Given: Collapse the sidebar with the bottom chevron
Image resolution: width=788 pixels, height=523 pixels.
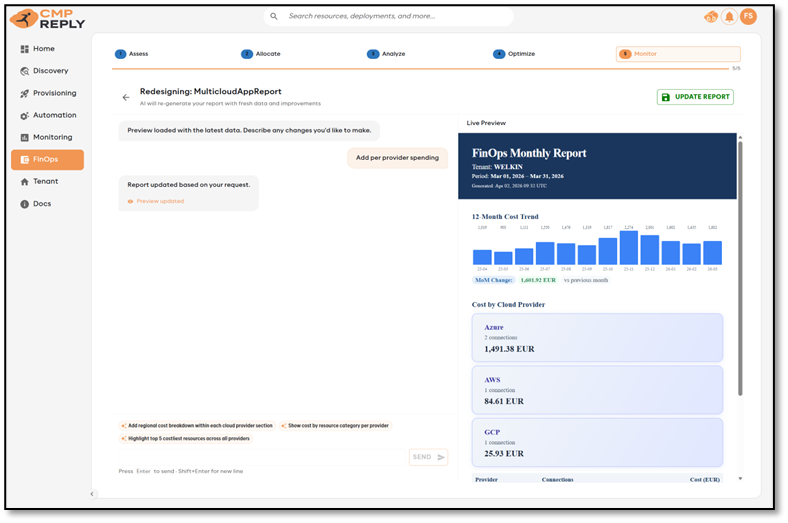Looking at the screenshot, I should (x=92, y=494).
